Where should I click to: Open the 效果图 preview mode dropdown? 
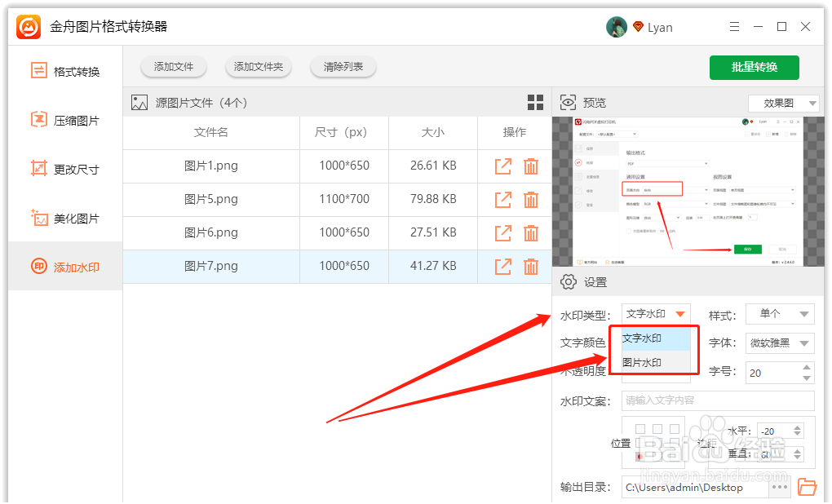click(783, 103)
